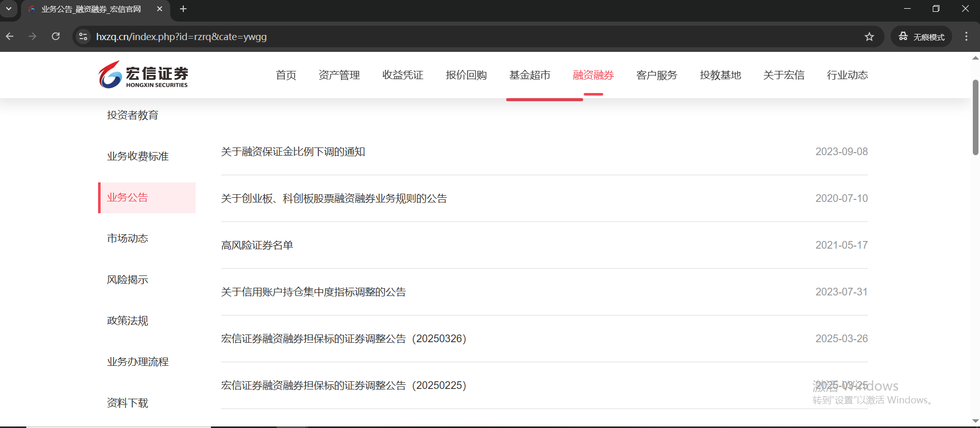
Task: Open 关于融资保证金比例下调的通知 announcement
Action: (x=293, y=152)
